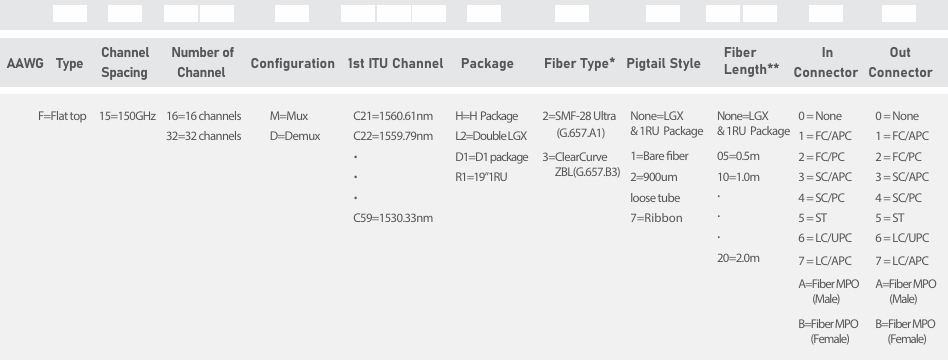948x360 pixels.
Task: Click the empty box above Pigtail Style
Action: point(663,13)
